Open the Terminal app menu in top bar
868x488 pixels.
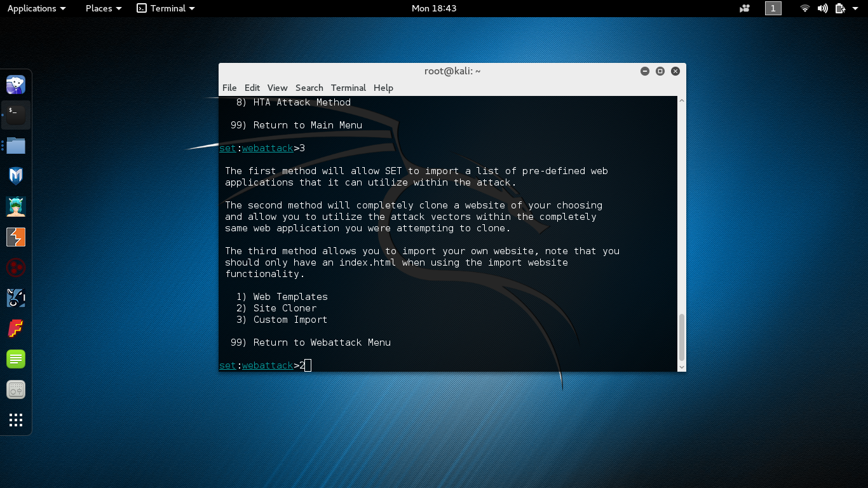[x=166, y=8]
